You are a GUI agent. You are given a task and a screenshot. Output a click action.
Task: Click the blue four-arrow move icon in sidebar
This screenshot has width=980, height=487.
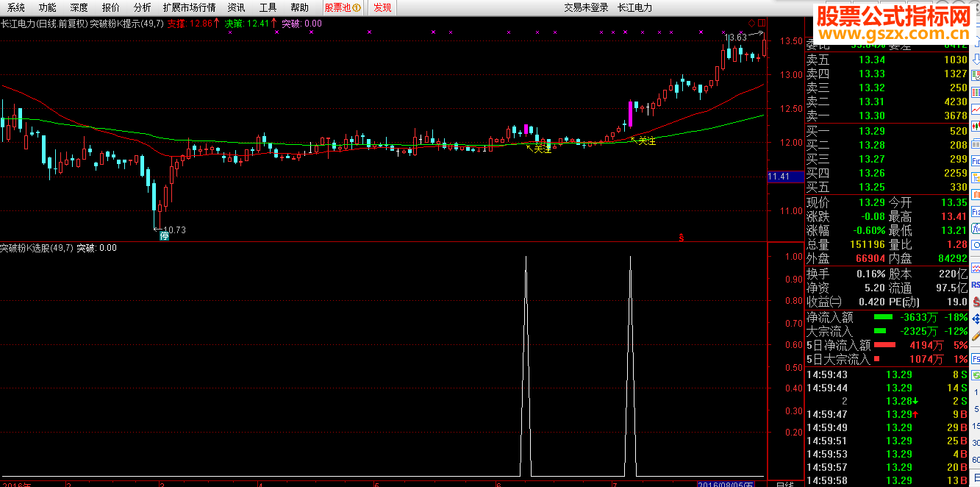(976, 319)
